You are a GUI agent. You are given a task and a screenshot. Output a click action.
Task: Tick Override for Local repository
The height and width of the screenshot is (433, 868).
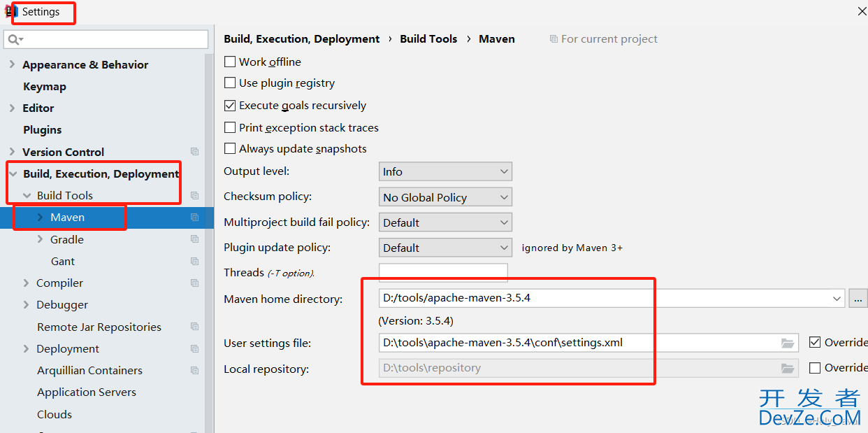tap(815, 367)
